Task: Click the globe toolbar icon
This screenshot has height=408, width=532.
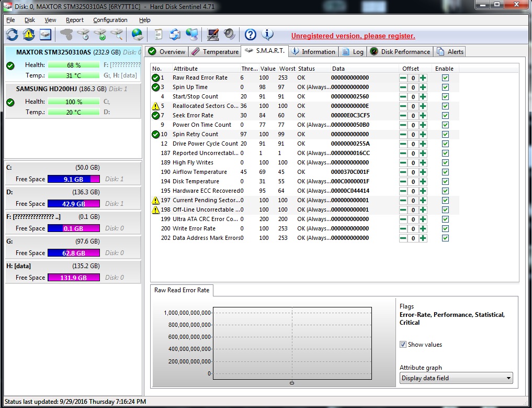Action: (137, 35)
